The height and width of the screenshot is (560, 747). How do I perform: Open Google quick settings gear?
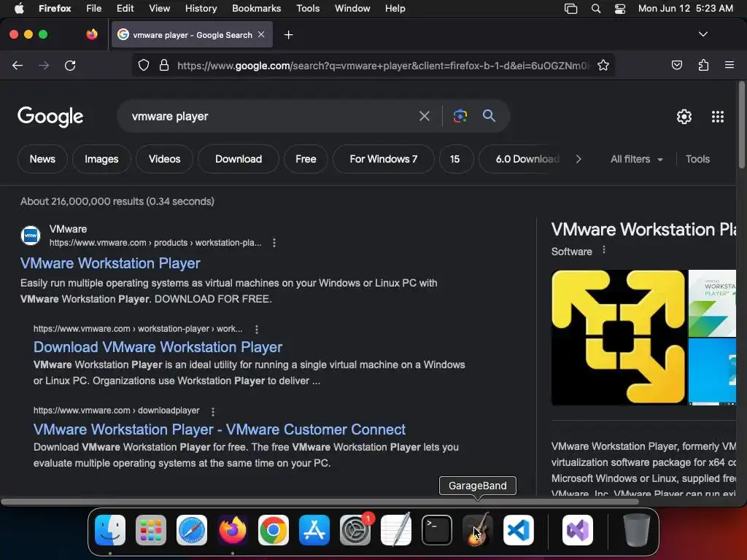pyautogui.click(x=684, y=117)
